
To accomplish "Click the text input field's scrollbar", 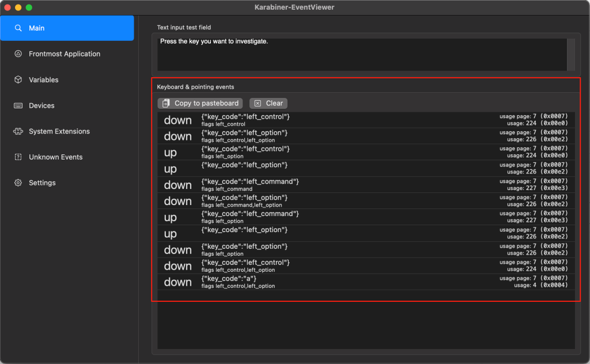I will point(571,55).
